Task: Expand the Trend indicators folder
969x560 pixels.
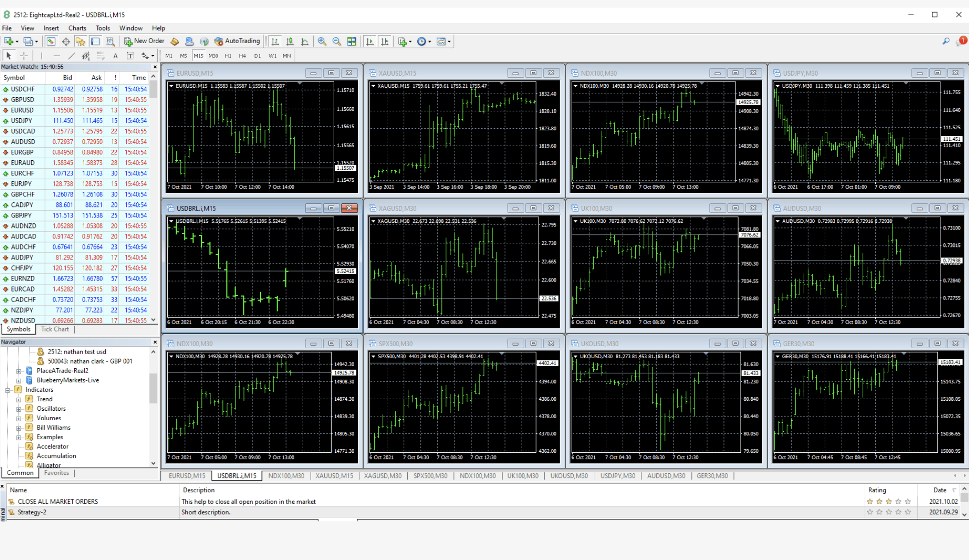Action: click(x=19, y=399)
